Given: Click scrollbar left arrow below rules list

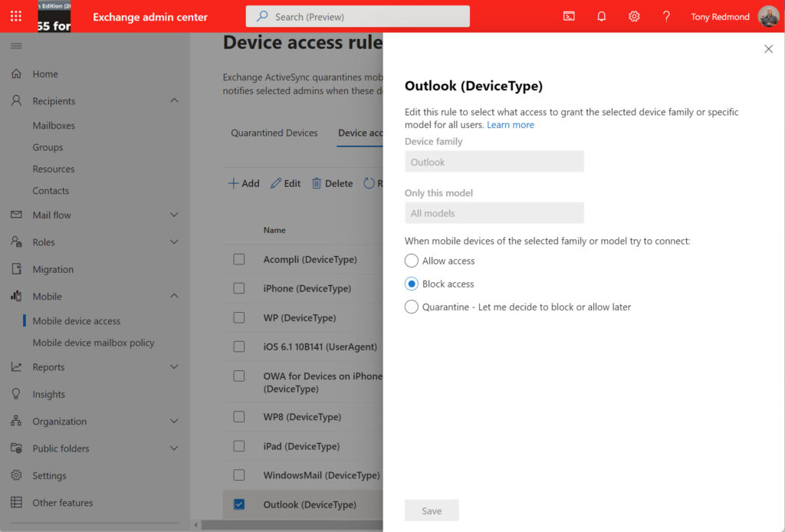Looking at the screenshot, I should click(195, 525).
